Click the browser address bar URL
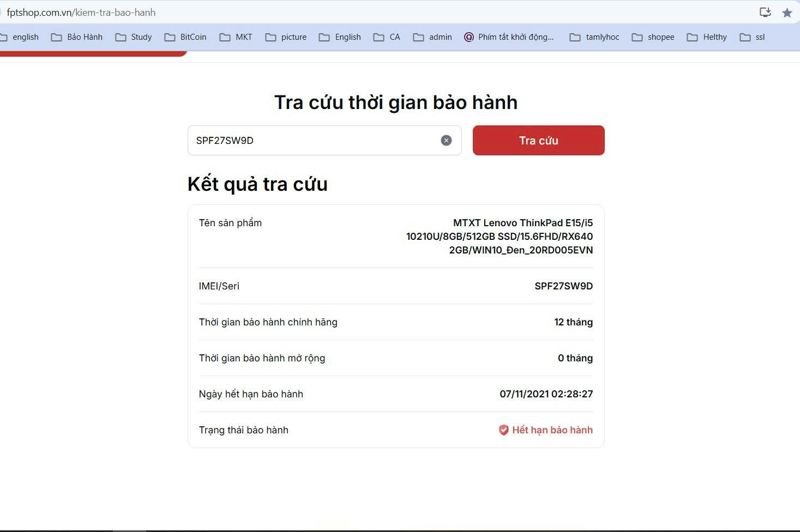 click(x=81, y=12)
